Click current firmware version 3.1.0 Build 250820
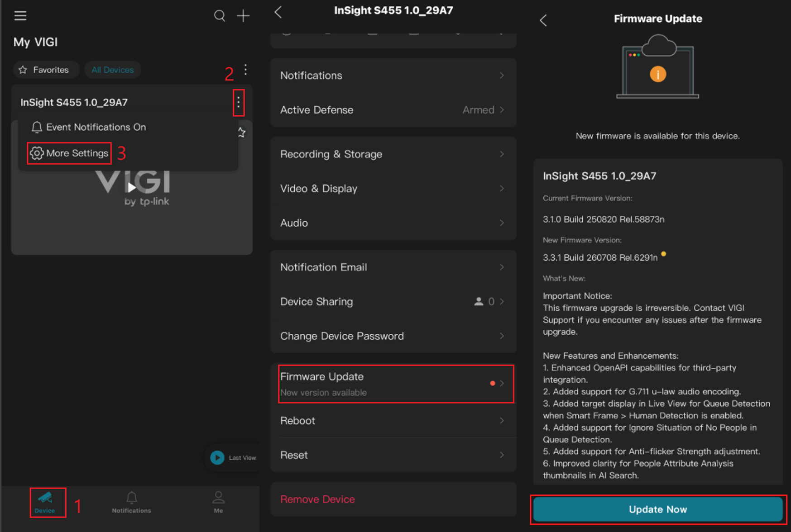 [x=604, y=219]
